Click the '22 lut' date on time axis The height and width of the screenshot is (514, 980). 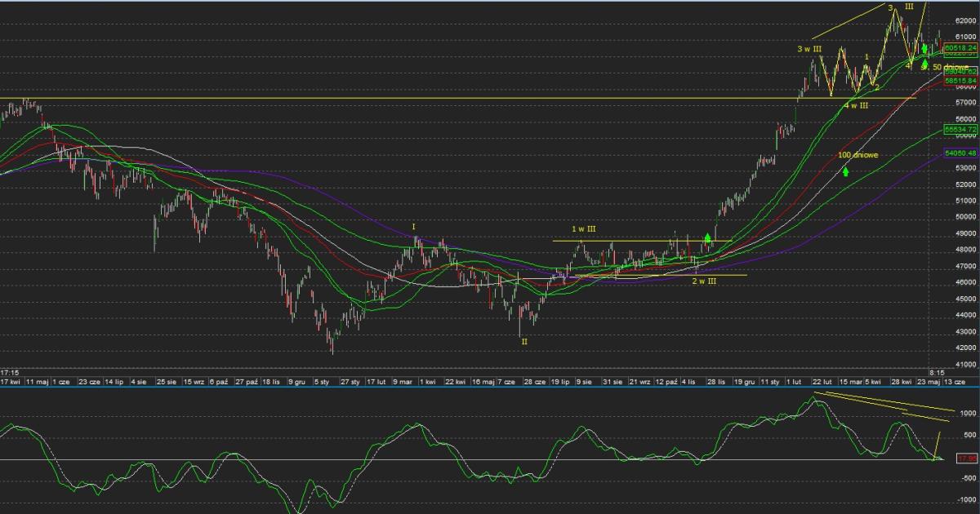click(822, 381)
